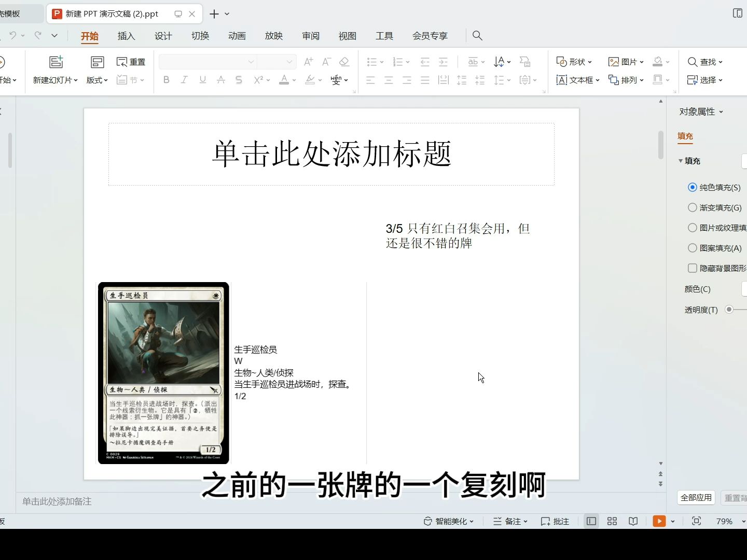Switch to slide sorter view
Viewport: 747px width, 560px height.
coord(612,521)
